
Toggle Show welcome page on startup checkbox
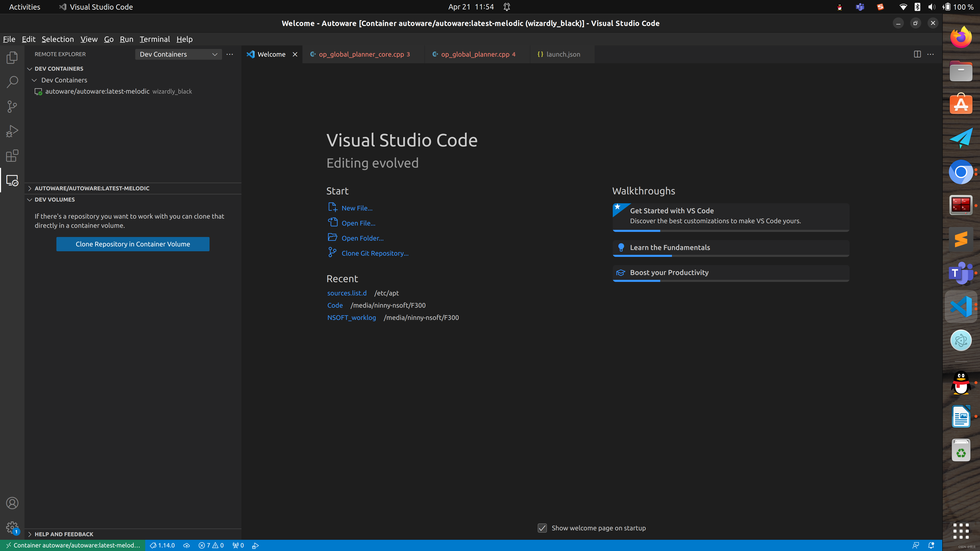(542, 528)
